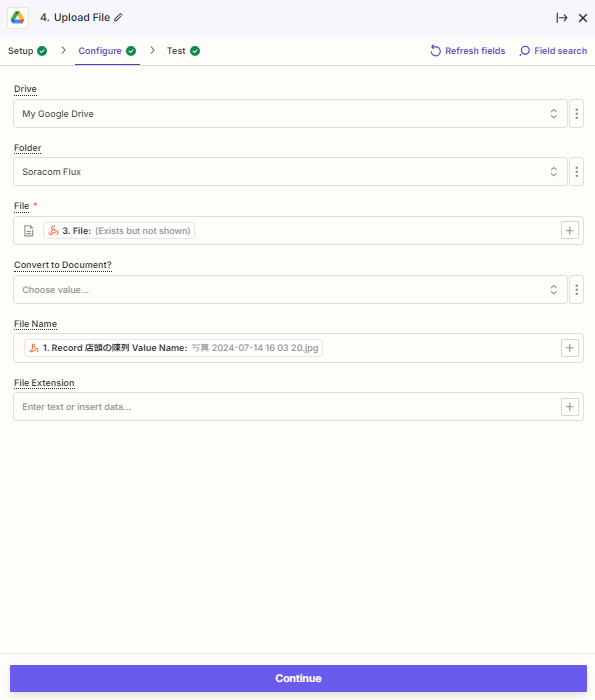The width and height of the screenshot is (595, 700).
Task: Expand Convert to Document Choose value dropdown
Action: pos(290,290)
